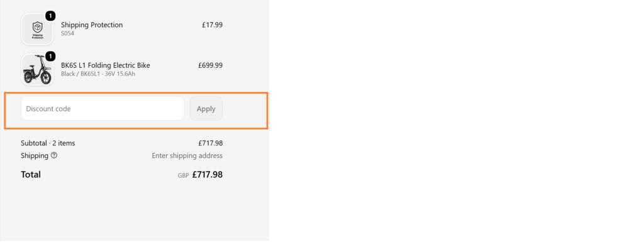This screenshot has height=246, width=644.
Task: Click the Shipping Protection item name
Action: coord(92,25)
